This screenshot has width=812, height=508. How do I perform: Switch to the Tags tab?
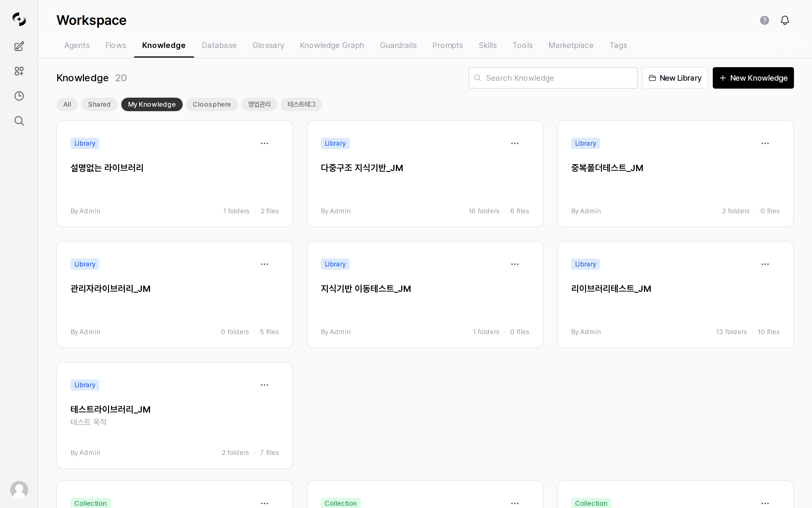(x=618, y=45)
